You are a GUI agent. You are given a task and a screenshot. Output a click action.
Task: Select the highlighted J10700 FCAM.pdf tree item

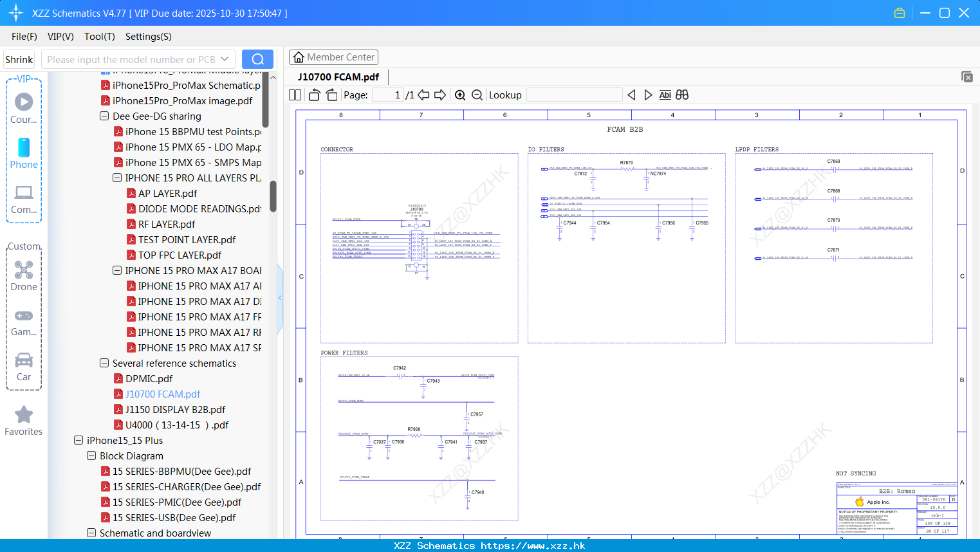(x=163, y=394)
